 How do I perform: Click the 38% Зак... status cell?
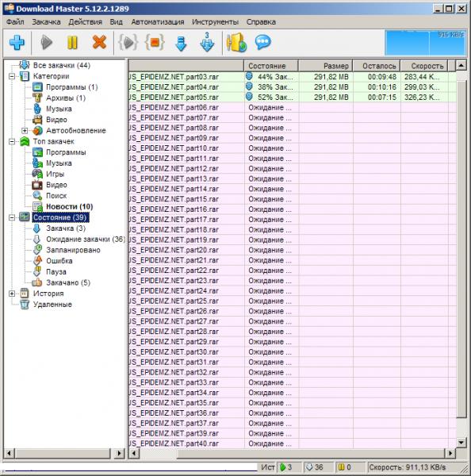point(271,87)
